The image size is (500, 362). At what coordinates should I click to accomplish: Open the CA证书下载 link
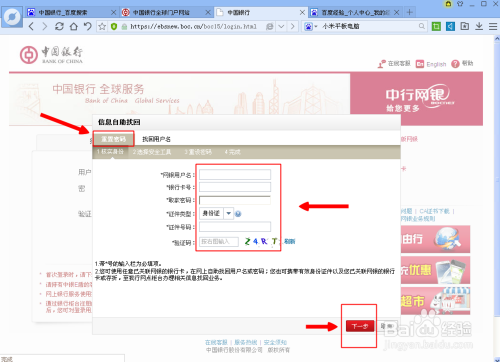coord(434,211)
